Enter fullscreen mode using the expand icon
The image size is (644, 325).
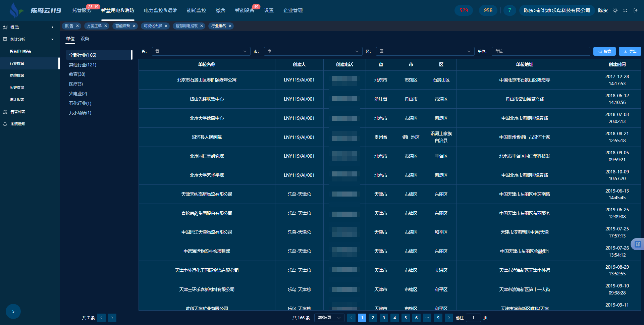(625, 10)
